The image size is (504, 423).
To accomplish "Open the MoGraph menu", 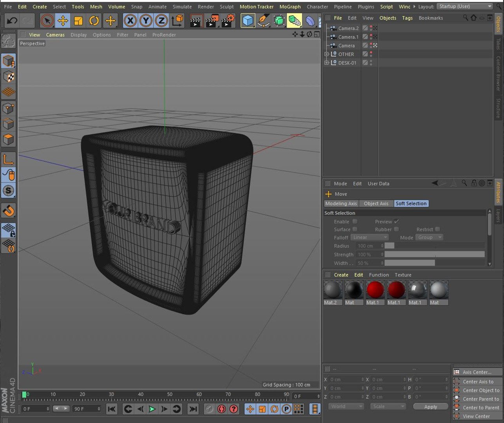I will [290, 7].
